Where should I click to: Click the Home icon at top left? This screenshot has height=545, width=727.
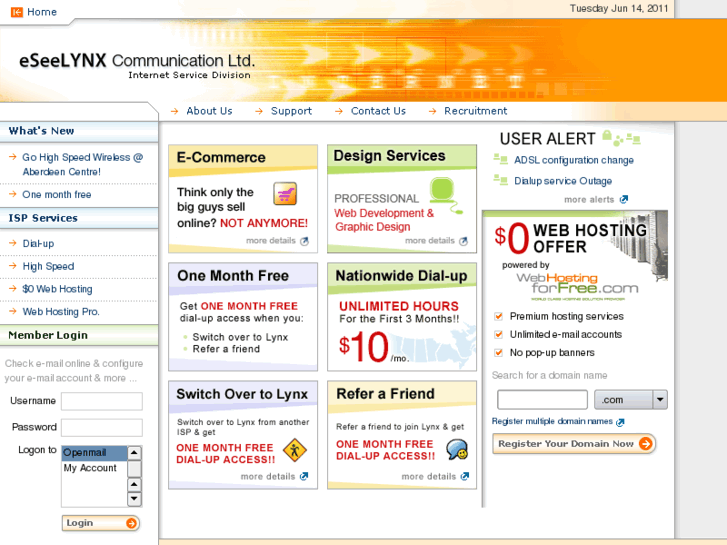point(17,12)
